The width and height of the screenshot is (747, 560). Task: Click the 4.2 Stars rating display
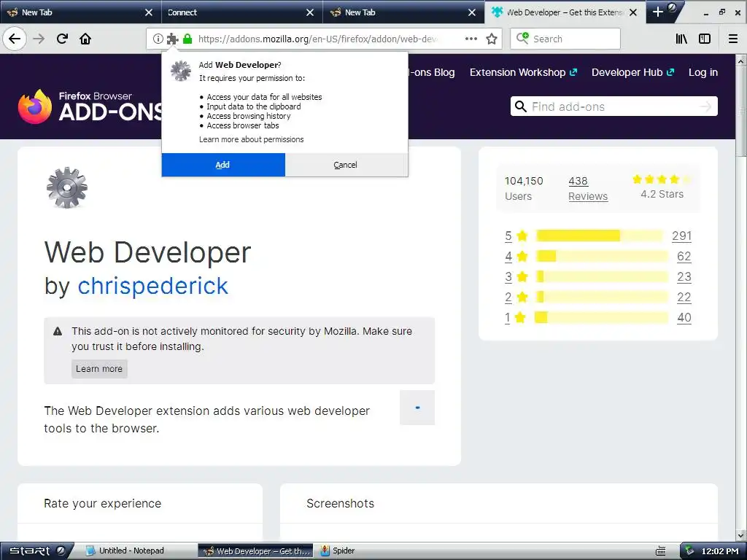pos(662,187)
